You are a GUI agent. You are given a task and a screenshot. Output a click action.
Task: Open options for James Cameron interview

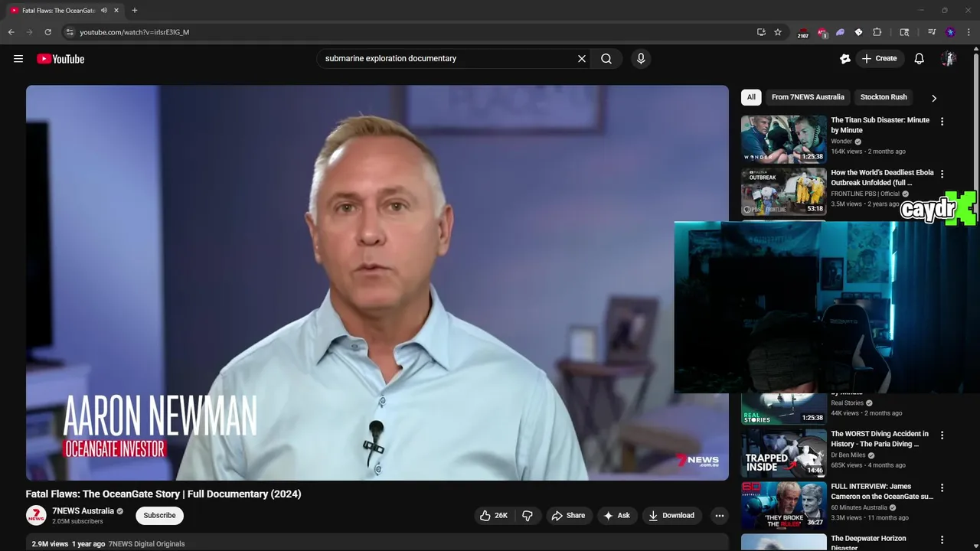942,488
